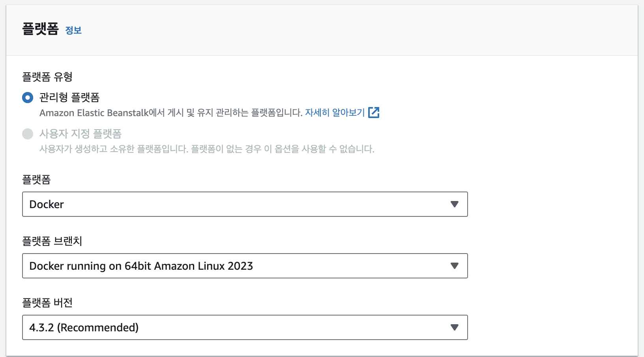This screenshot has height=357, width=644.
Task: Click the external link icon after 자세히 알아보기
Action: click(x=373, y=113)
